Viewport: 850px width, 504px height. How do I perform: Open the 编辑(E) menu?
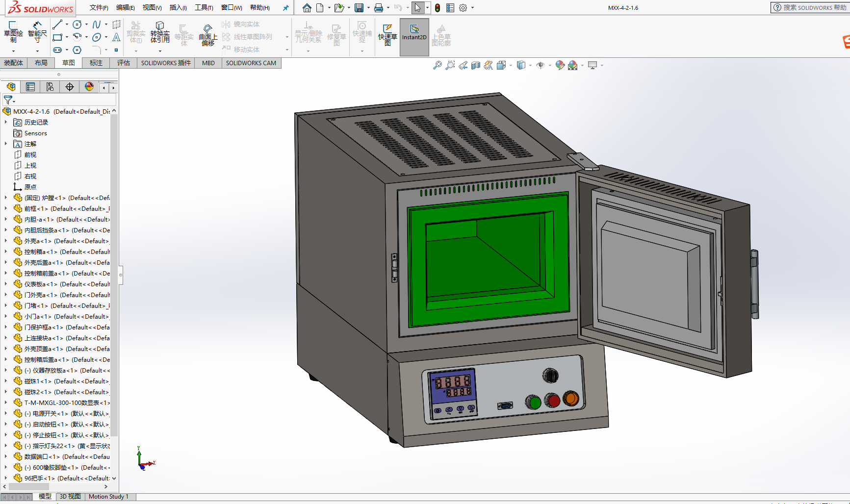[126, 8]
